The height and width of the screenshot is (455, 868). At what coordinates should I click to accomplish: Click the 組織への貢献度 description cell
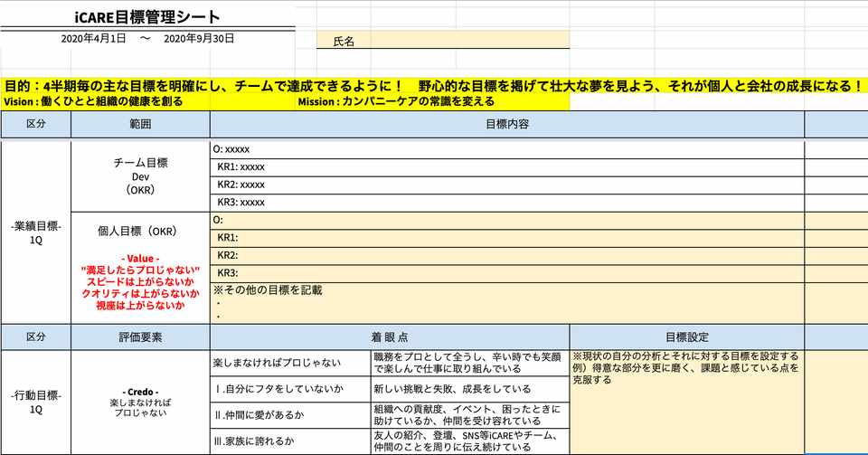coord(470,415)
